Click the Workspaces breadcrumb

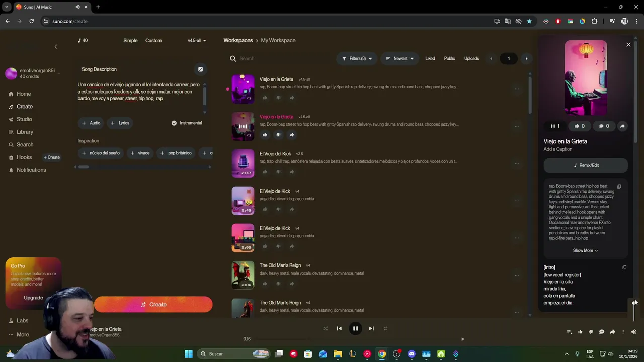click(238, 40)
